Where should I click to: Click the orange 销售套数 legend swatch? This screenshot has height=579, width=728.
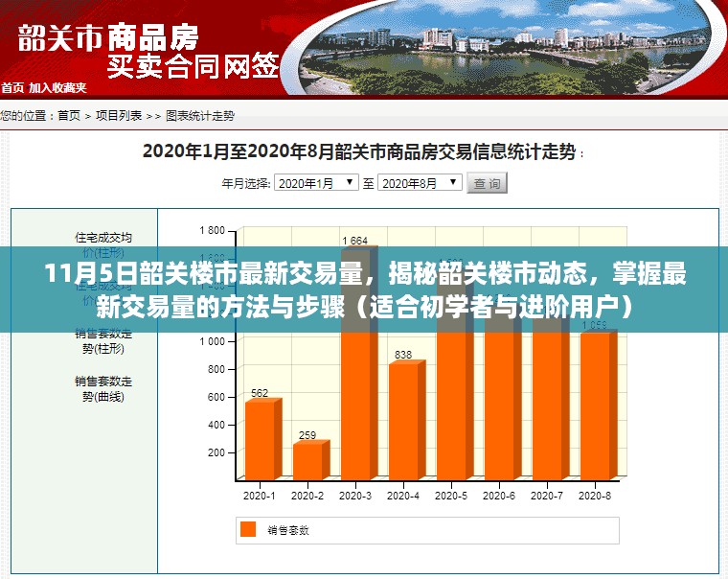pyautogui.click(x=248, y=529)
